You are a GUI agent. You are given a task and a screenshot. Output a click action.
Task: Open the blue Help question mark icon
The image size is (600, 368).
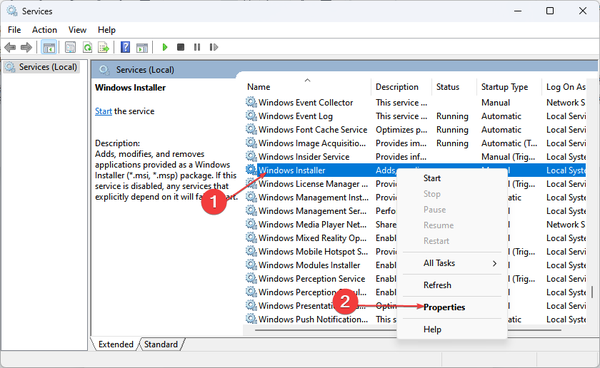[x=125, y=47]
